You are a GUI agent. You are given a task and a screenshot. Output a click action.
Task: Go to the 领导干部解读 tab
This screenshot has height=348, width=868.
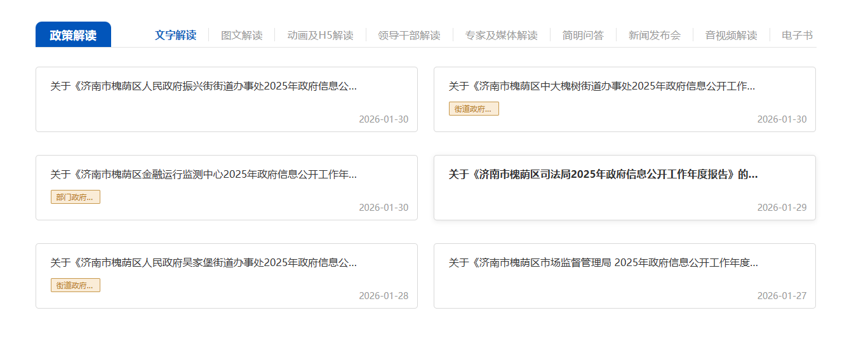tap(409, 35)
